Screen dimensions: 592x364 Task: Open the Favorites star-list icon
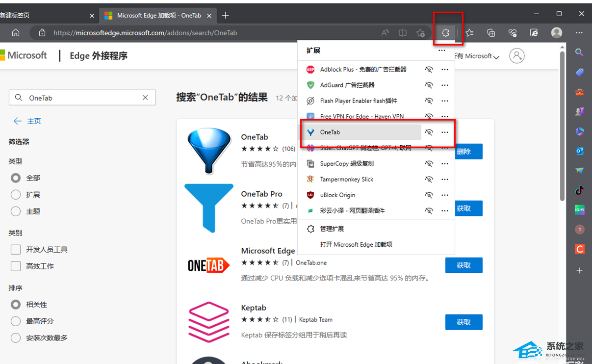click(469, 33)
